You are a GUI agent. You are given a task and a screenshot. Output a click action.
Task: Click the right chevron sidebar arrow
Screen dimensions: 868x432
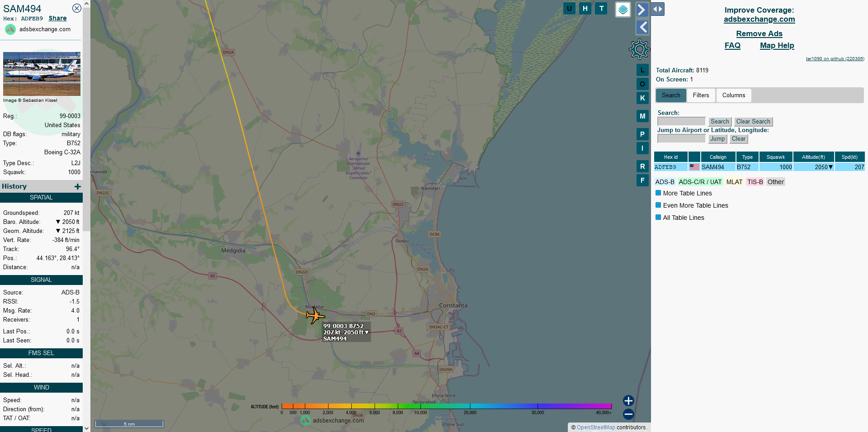click(x=642, y=9)
